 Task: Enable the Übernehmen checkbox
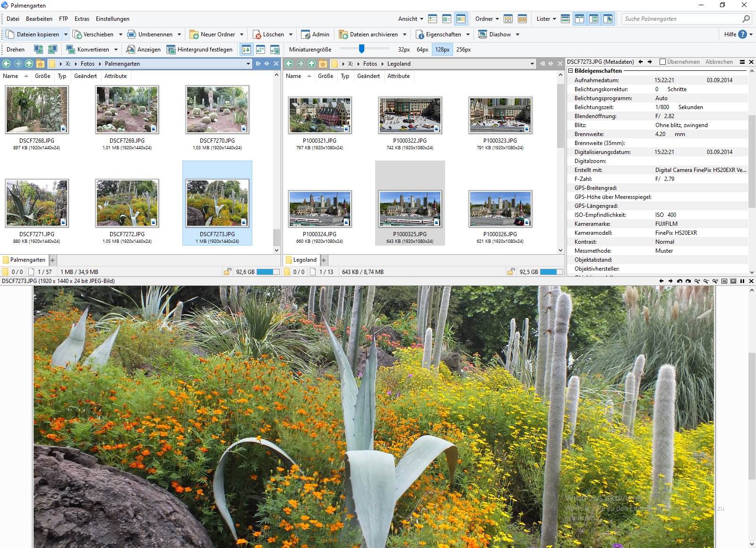point(662,62)
